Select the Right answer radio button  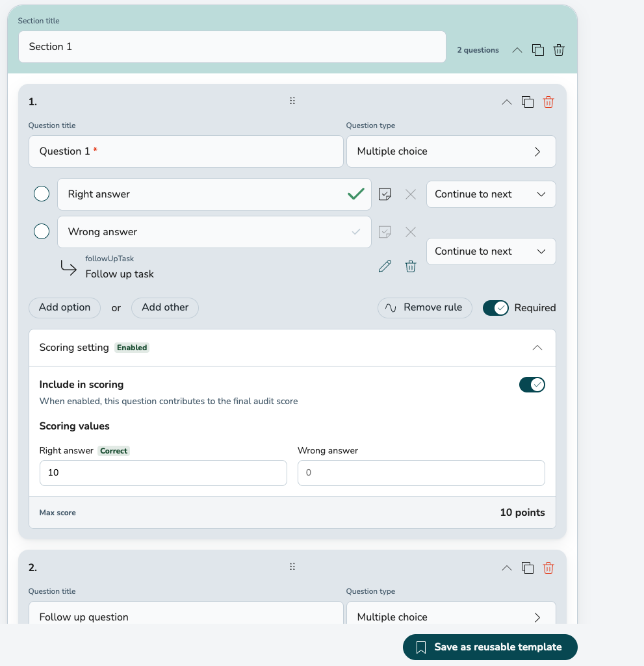(x=42, y=194)
